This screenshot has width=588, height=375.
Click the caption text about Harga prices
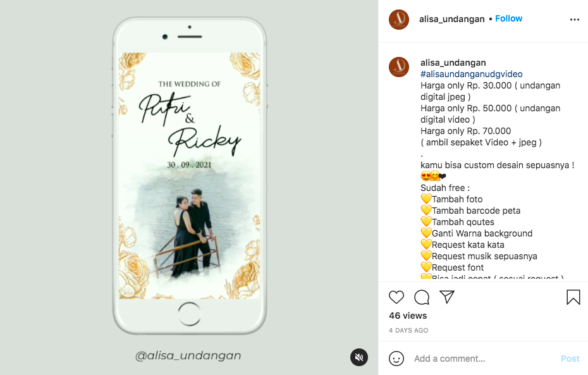pos(491,114)
